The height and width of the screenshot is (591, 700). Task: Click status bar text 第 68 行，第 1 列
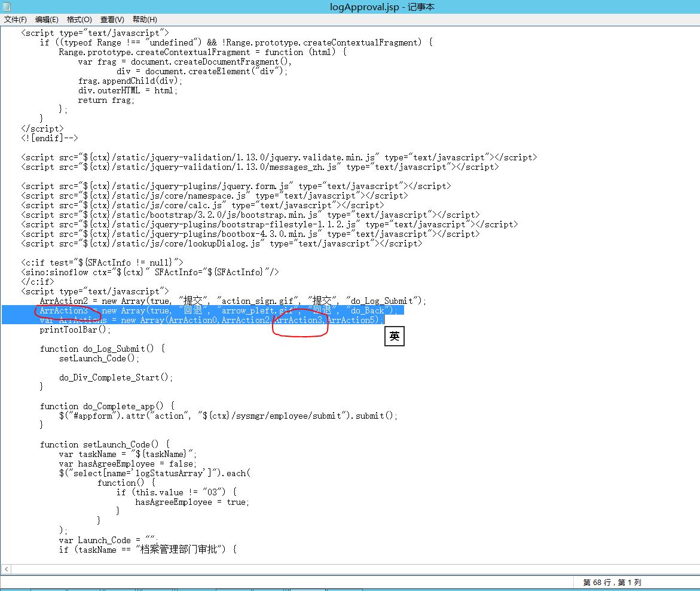click(612, 583)
